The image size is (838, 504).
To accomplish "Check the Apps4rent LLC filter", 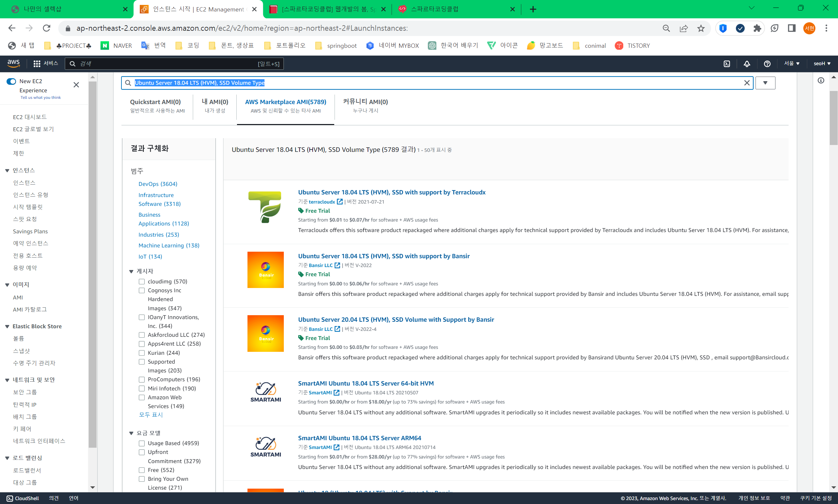I will (142, 344).
